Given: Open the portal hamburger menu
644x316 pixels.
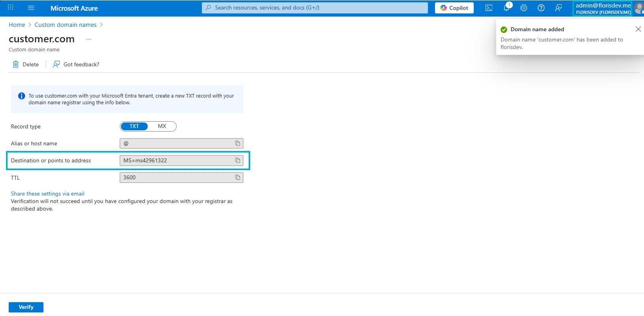Looking at the screenshot, I should [31, 8].
